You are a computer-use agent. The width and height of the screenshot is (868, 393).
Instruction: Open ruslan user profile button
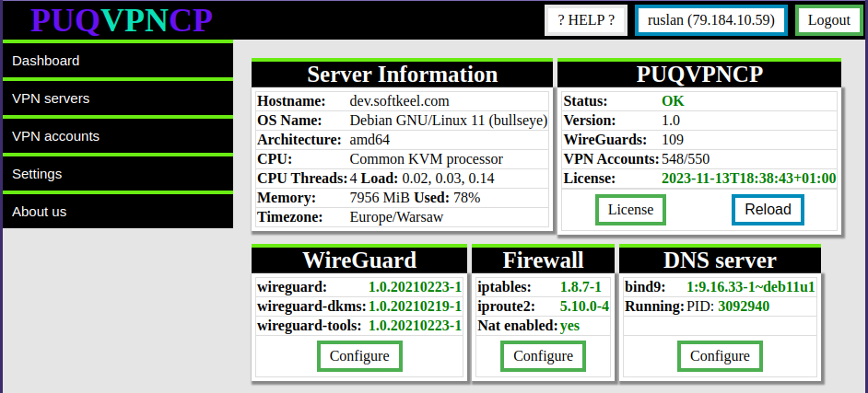[x=710, y=20]
